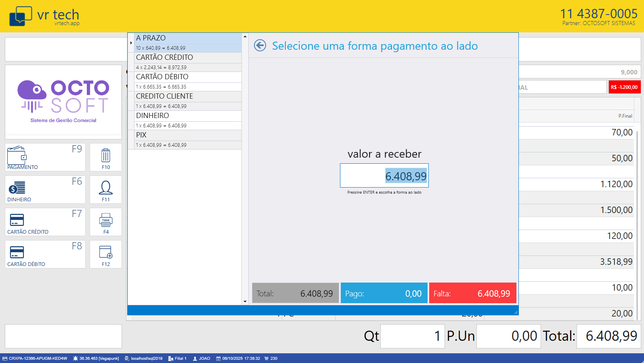Viewport: 644px width, 363px height.
Task: Open the PAGAMENTO wallet icon (F9)
Action: point(17,155)
